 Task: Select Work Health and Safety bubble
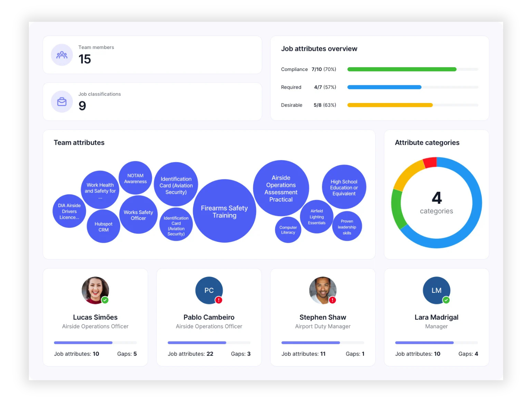point(100,190)
